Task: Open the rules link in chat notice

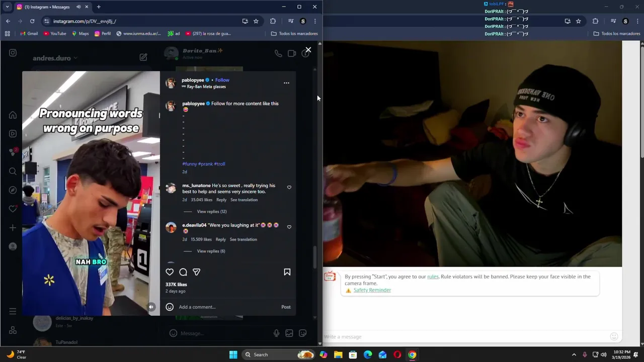Action: tap(433, 277)
